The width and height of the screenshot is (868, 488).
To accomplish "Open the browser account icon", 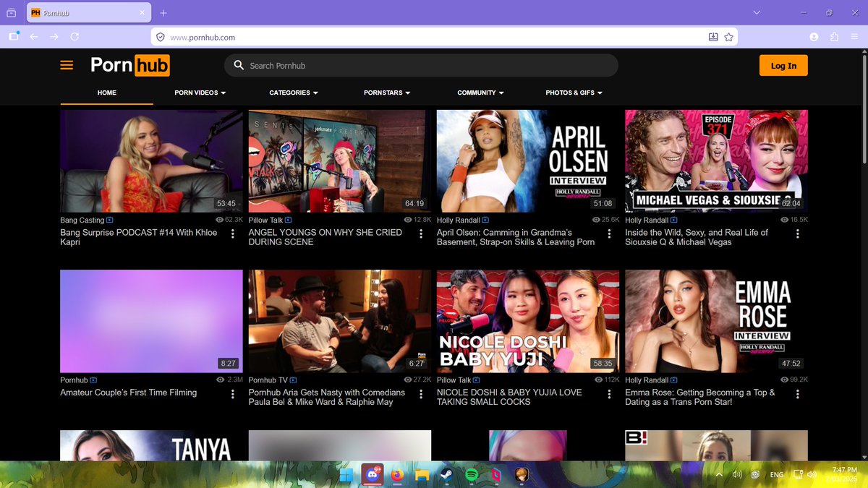I will coord(814,37).
